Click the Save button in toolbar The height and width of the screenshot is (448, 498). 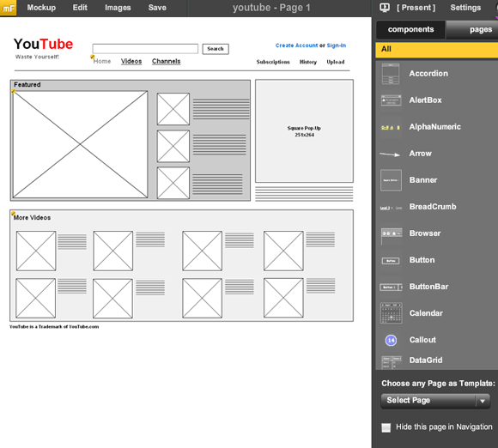(157, 8)
